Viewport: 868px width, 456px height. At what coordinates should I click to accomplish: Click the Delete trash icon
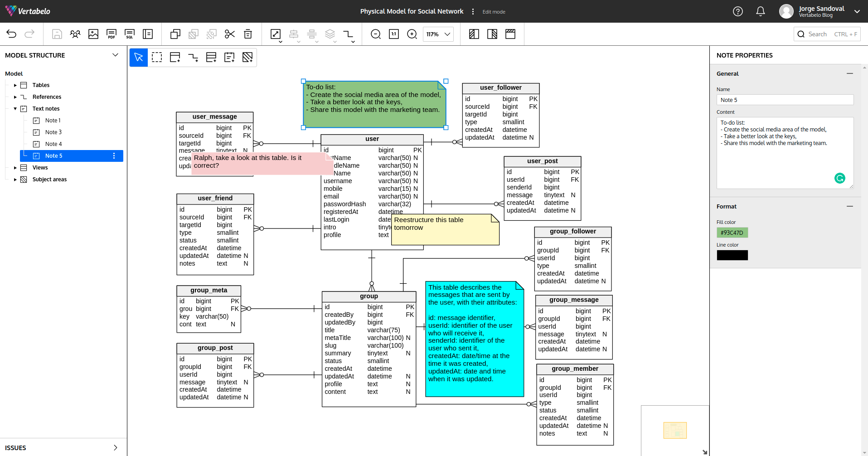pyautogui.click(x=248, y=34)
